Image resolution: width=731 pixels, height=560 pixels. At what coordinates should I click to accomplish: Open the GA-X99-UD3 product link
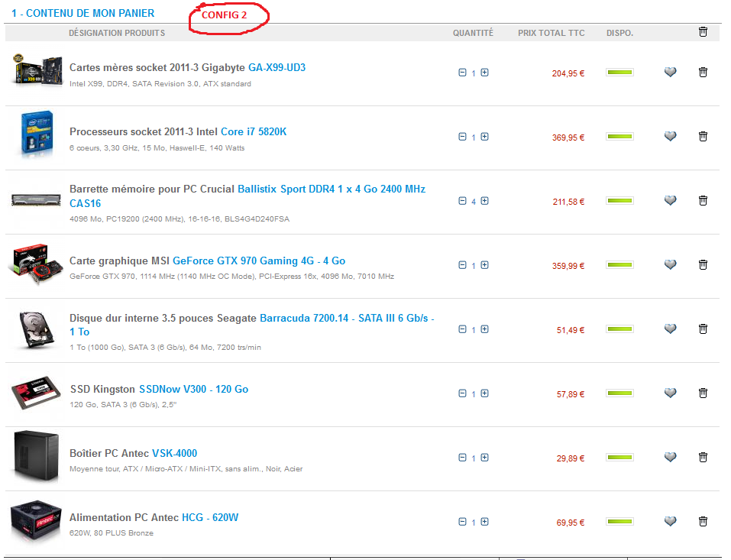277,67
